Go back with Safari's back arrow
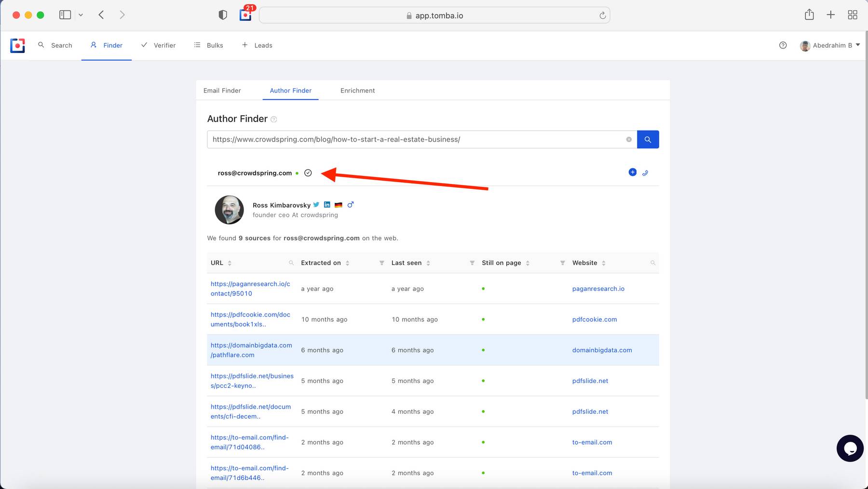This screenshot has width=868, height=489. (x=101, y=15)
